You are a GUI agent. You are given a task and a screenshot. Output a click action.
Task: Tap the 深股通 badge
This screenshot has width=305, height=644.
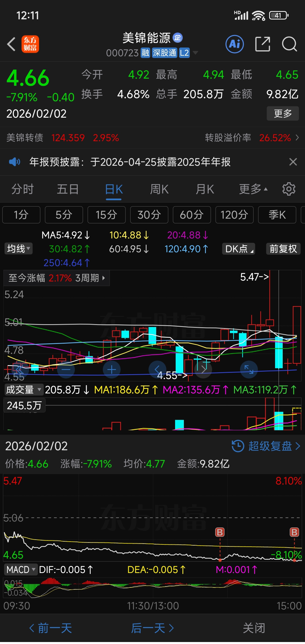[165, 53]
